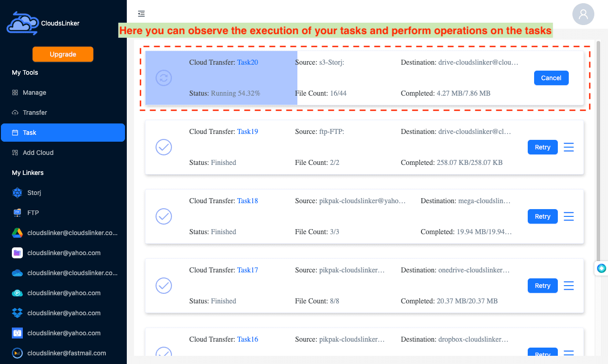Collapse the sidebar with the menu-fold icon
The width and height of the screenshot is (608, 364).
(141, 14)
